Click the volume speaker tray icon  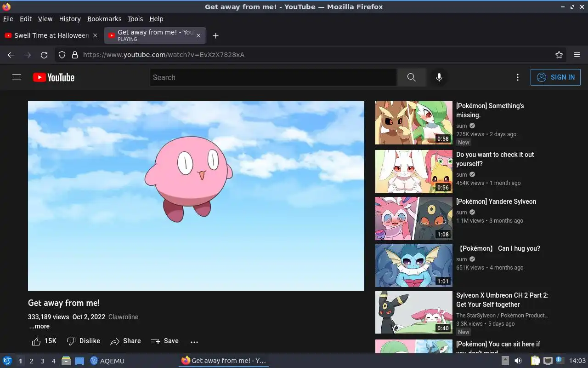518,361
